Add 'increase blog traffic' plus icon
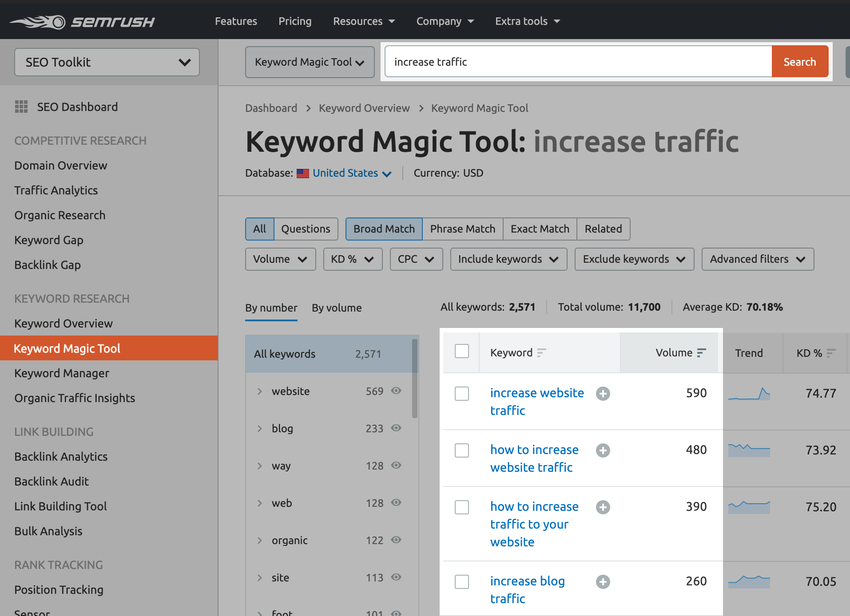This screenshot has height=616, width=850. click(603, 582)
